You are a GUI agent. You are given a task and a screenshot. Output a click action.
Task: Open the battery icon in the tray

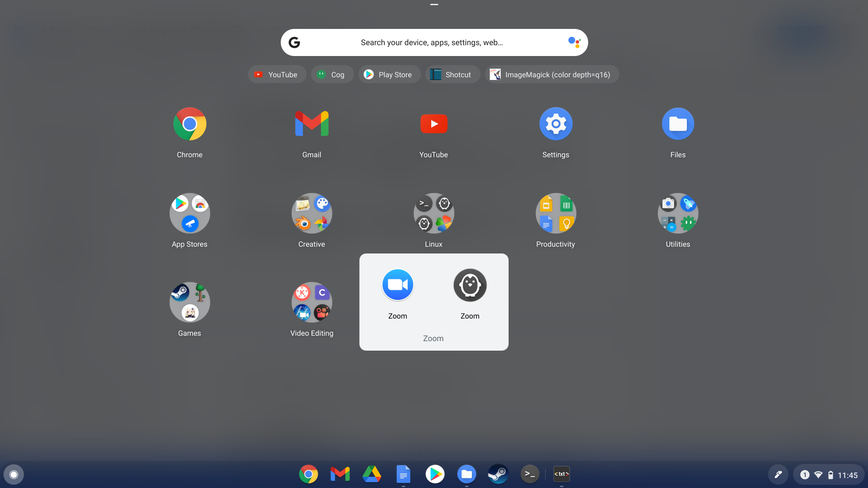coord(830,475)
